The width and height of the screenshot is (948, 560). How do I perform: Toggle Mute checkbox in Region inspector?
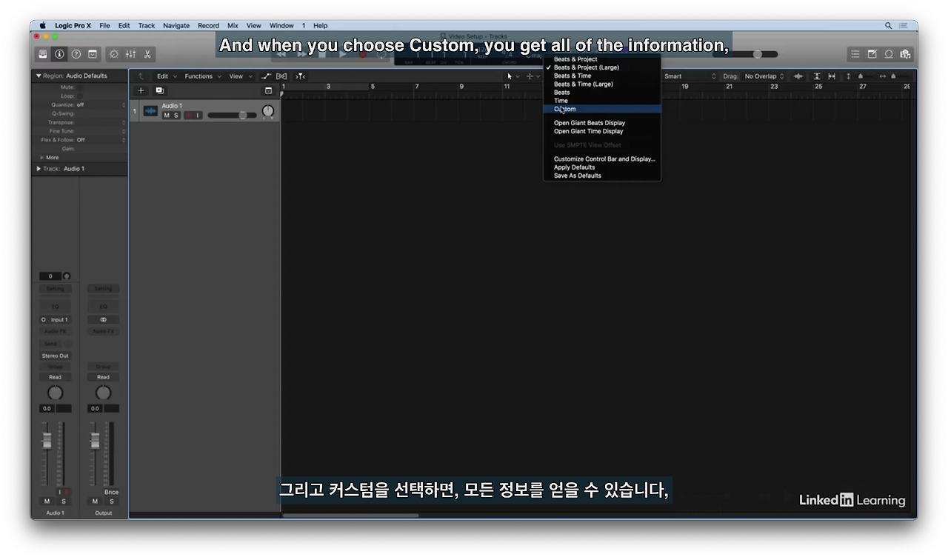(80, 87)
